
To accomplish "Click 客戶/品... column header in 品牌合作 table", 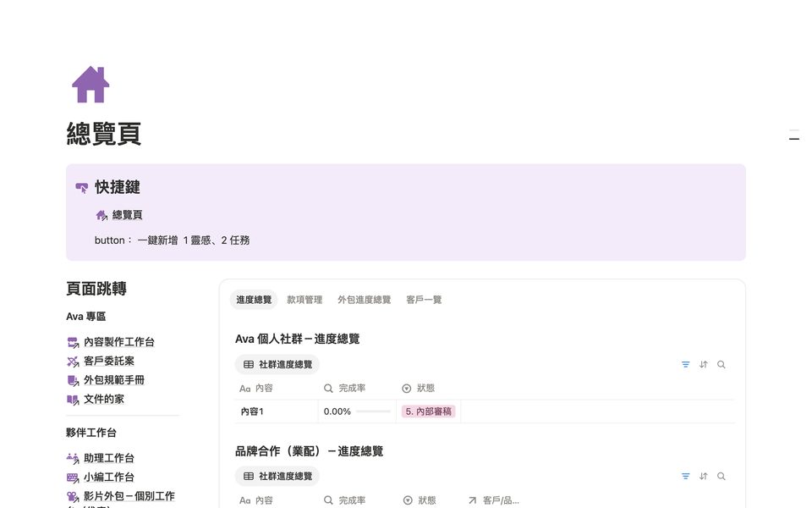I will [493, 500].
